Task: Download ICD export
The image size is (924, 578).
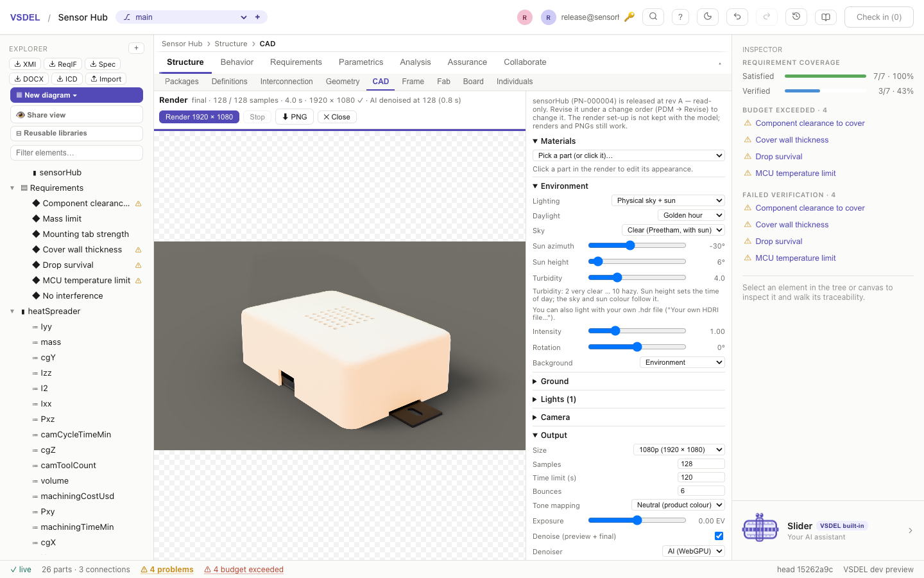Action: [x=67, y=79]
